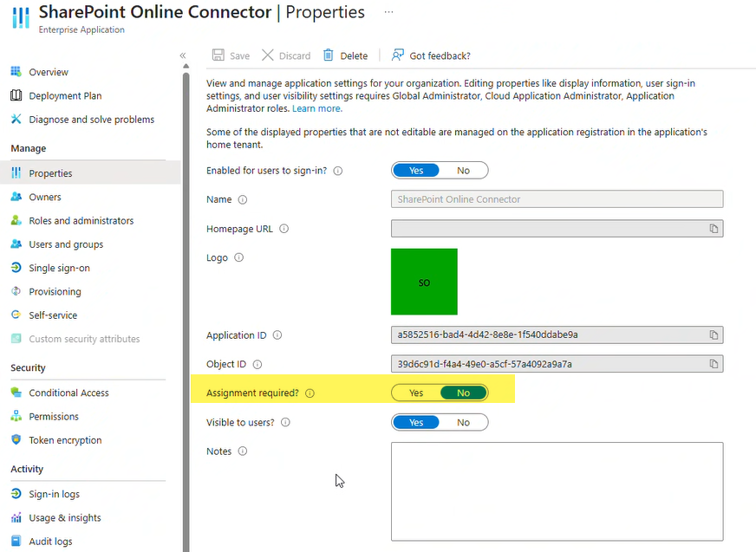The width and height of the screenshot is (756, 552).
Task: Click the Delete trash icon
Action: [329, 55]
